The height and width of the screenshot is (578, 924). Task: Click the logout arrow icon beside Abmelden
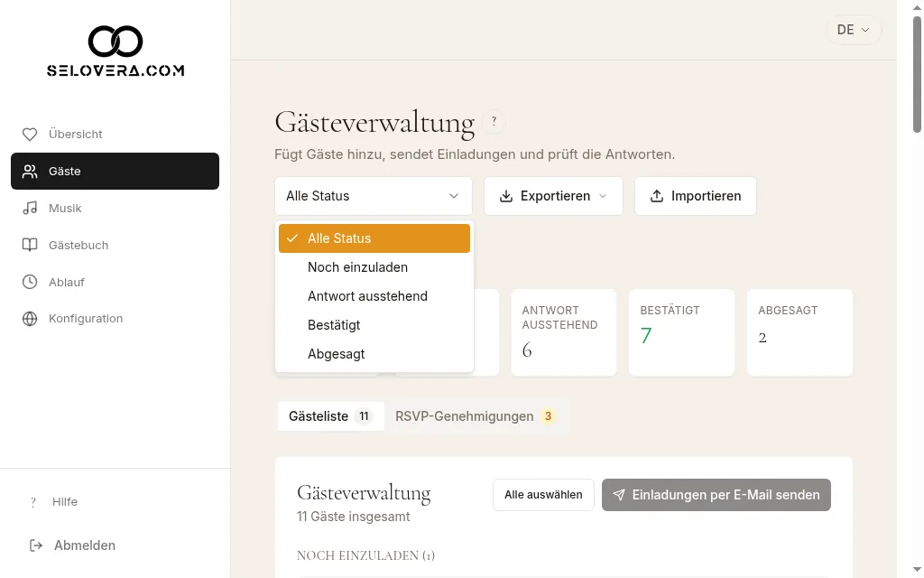[36, 545]
